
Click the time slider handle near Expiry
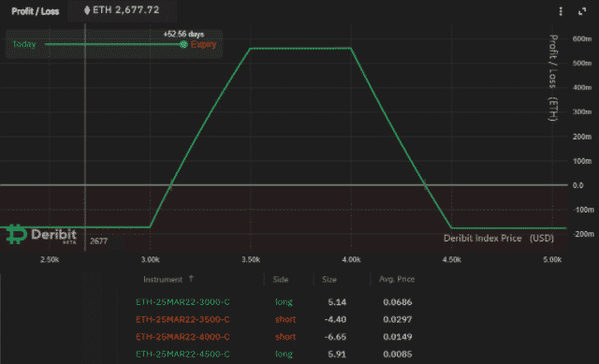(183, 44)
